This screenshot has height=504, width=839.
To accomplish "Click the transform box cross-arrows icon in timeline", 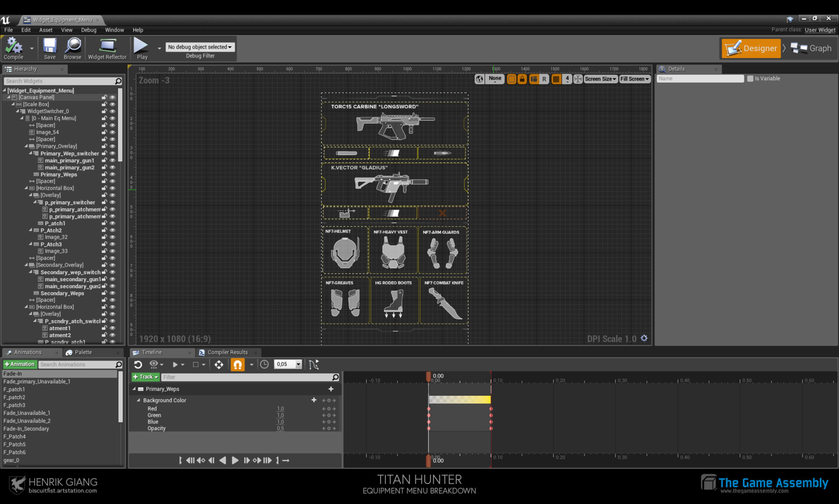I will click(219, 365).
